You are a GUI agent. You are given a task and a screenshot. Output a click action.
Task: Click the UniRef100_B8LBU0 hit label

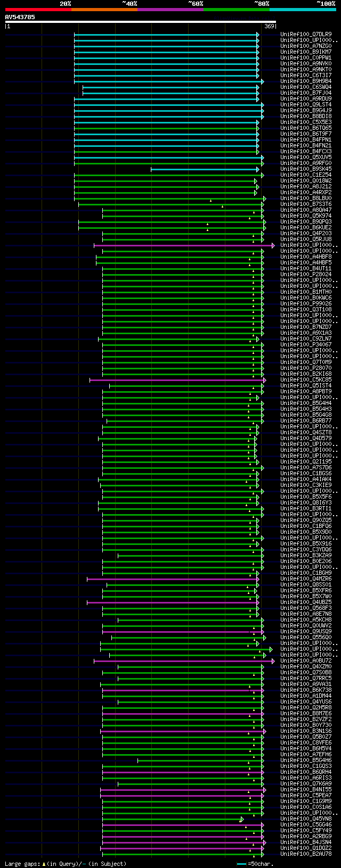coord(306,199)
